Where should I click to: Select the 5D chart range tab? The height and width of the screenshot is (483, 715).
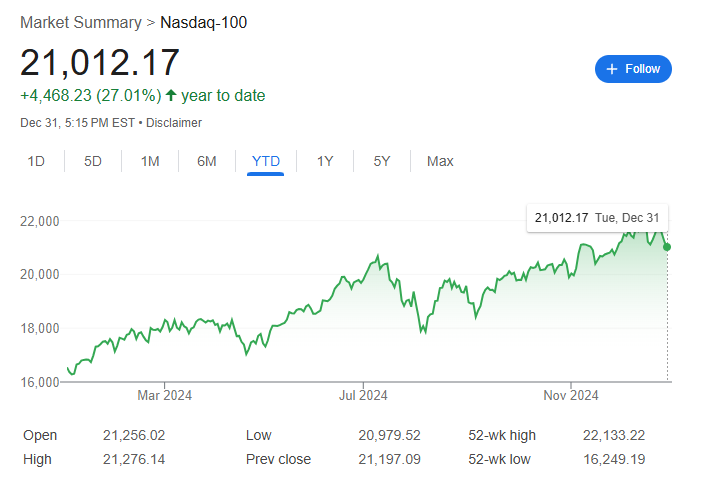pyautogui.click(x=93, y=161)
